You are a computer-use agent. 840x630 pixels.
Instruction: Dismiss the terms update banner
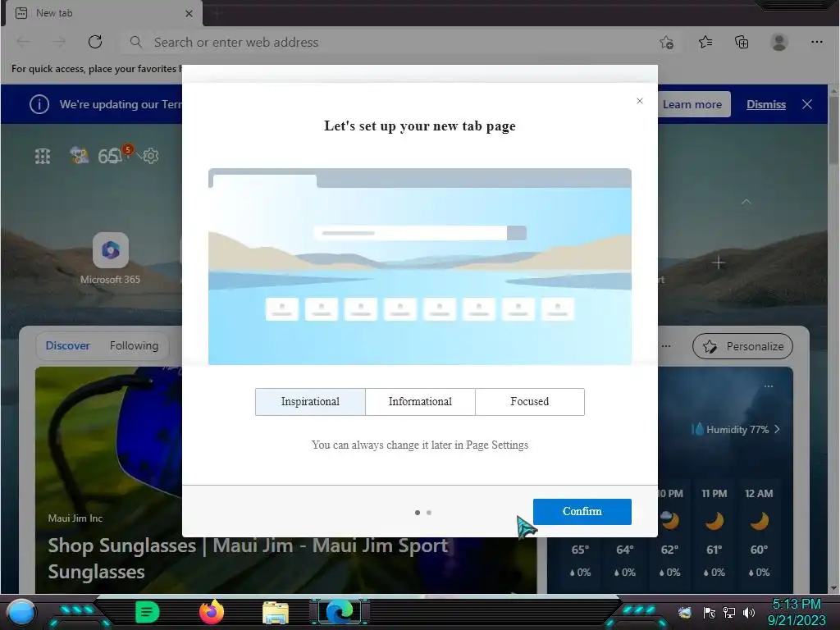click(x=766, y=104)
